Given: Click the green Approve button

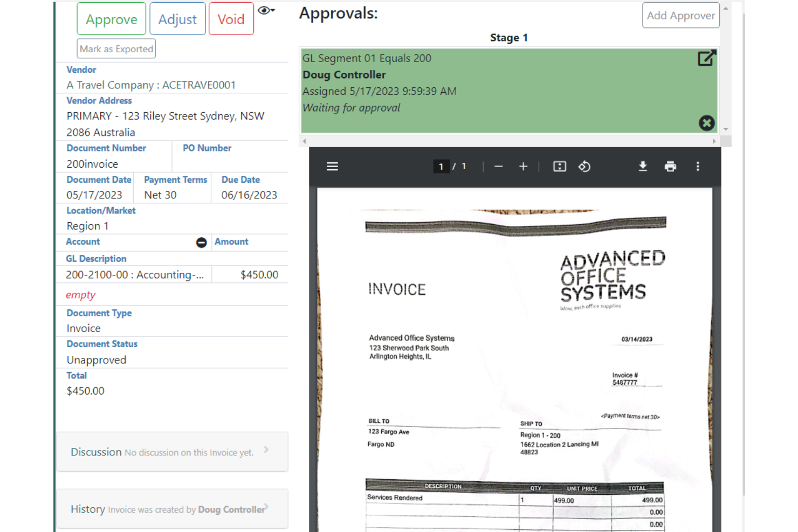Looking at the screenshot, I should pos(111,19).
